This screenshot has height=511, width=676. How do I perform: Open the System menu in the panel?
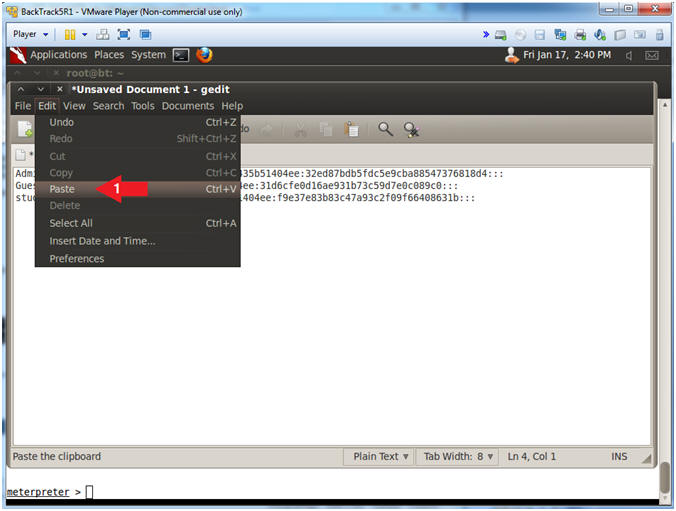(x=148, y=55)
